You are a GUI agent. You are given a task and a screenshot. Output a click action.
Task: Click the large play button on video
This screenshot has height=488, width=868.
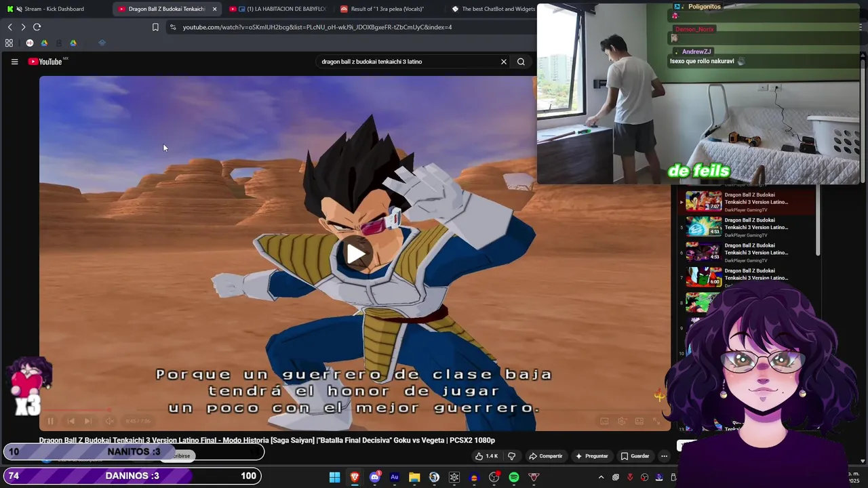coord(355,253)
